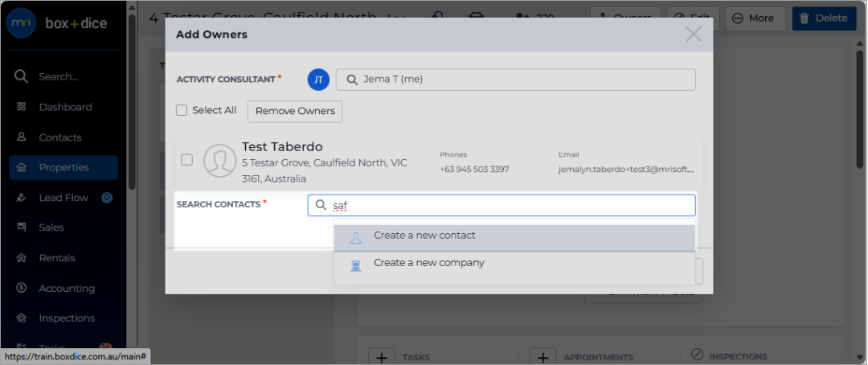Viewport: 868px width, 365px height.
Task: Click the Dashboard grid icon
Action: [x=22, y=107]
